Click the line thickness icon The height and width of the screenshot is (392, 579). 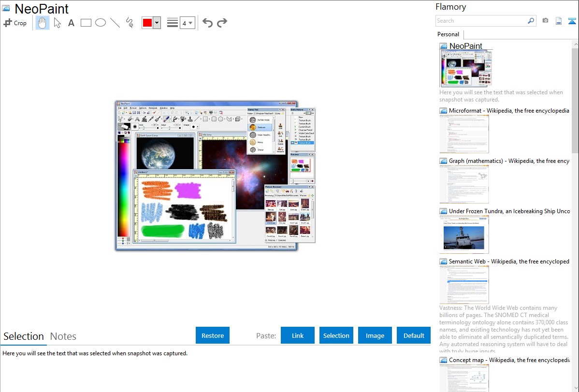pyautogui.click(x=173, y=23)
